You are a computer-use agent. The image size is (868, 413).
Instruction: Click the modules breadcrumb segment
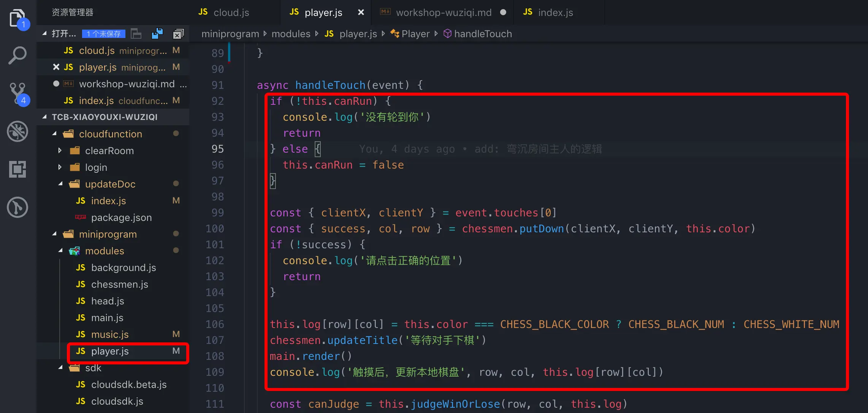tap(291, 34)
